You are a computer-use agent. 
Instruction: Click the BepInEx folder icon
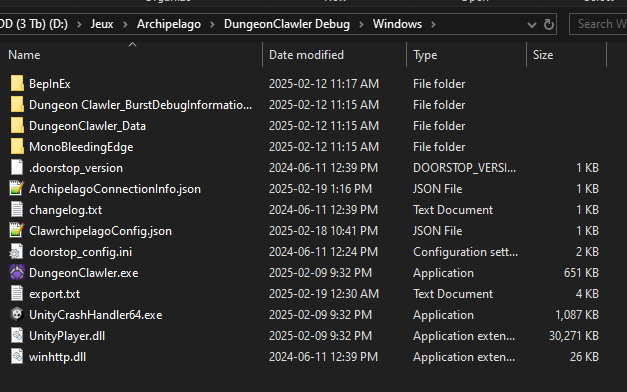(x=17, y=84)
